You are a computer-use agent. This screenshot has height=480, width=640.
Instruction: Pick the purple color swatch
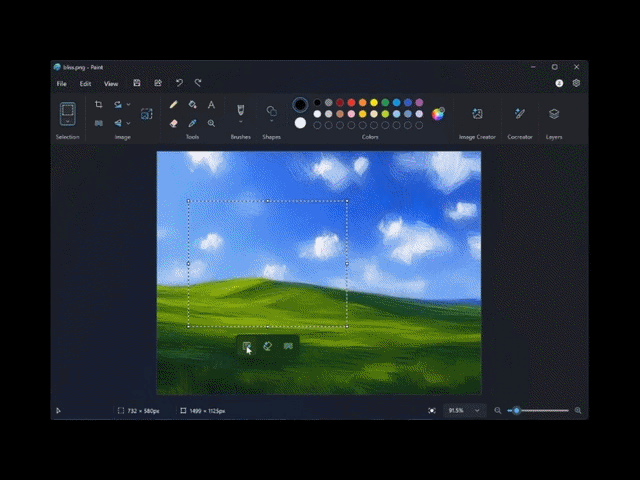pos(419,102)
